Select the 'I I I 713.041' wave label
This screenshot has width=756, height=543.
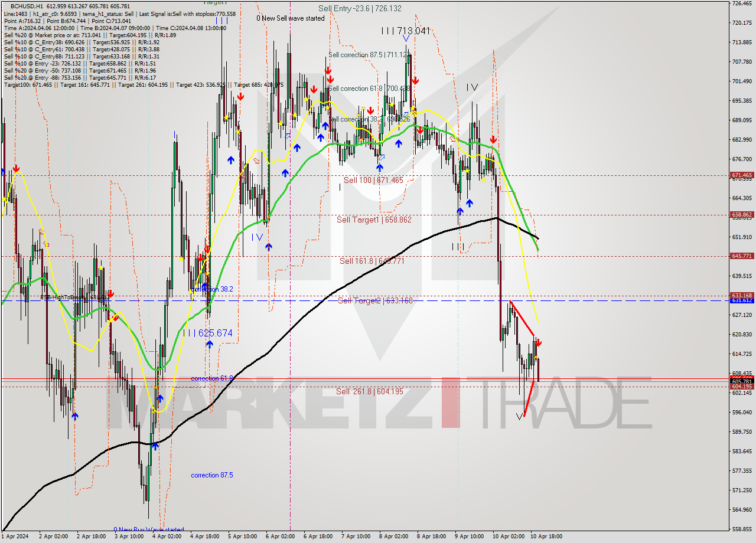pyautogui.click(x=405, y=31)
